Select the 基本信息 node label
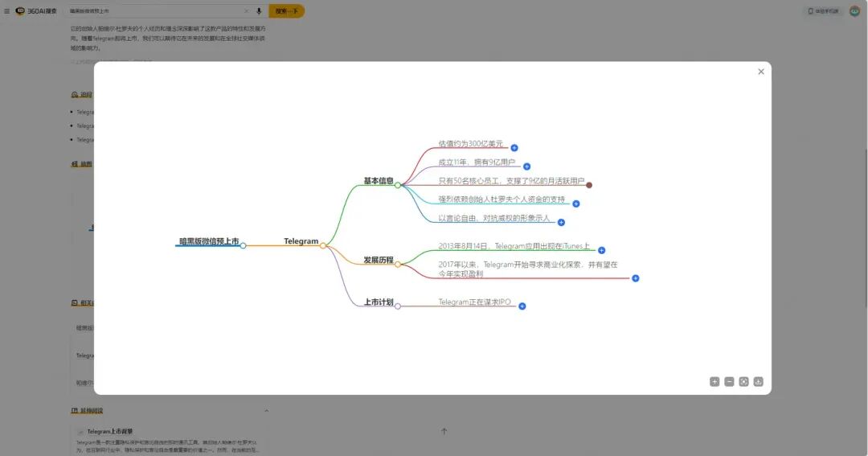This screenshot has width=868, height=456. 379,181
